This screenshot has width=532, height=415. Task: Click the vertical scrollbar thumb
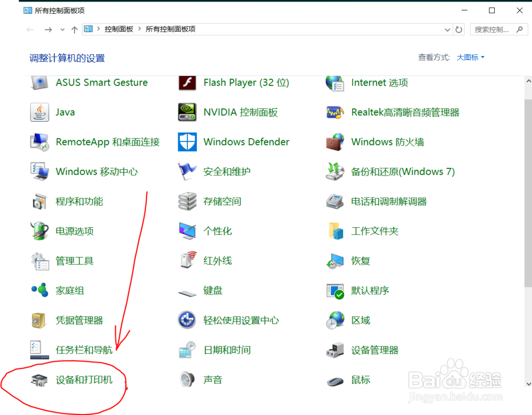(528, 193)
